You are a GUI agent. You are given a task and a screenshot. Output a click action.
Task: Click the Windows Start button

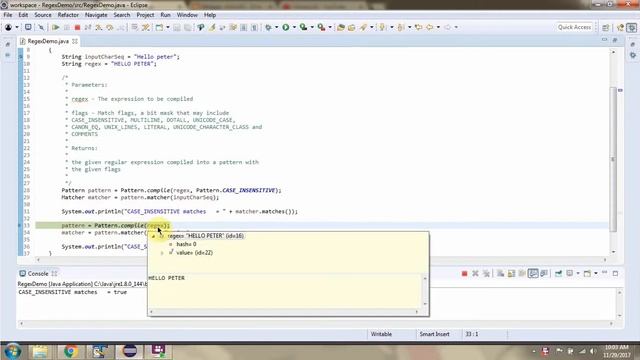point(12,351)
